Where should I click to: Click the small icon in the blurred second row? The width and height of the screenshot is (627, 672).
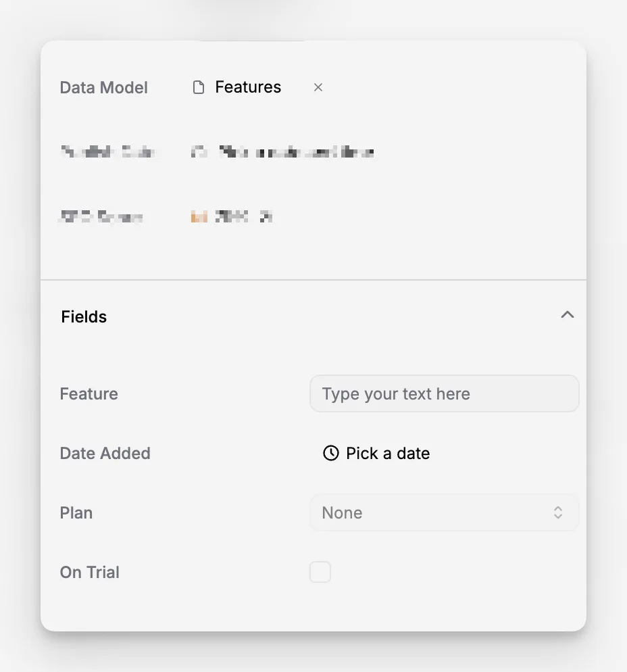pyautogui.click(x=199, y=151)
